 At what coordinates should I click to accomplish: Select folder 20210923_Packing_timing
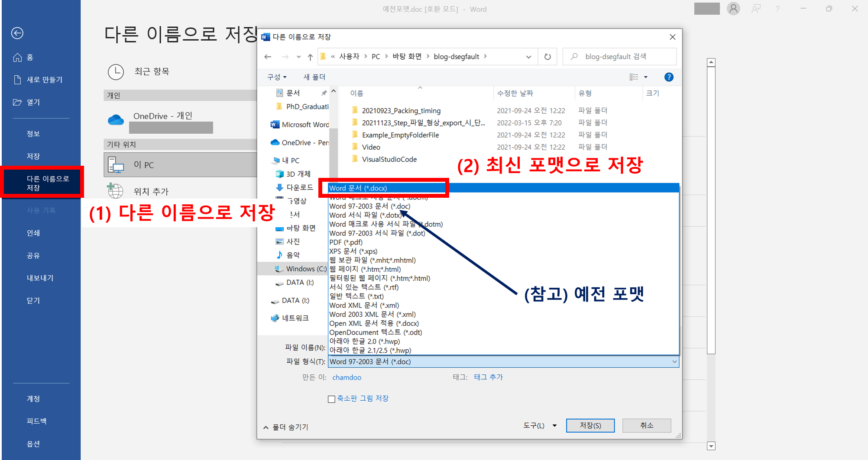coord(401,111)
